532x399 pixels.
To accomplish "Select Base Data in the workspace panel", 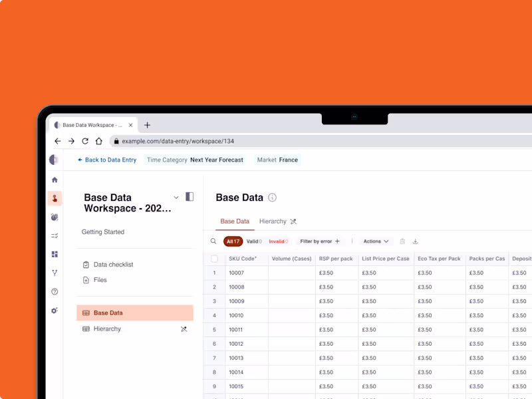I will click(135, 313).
